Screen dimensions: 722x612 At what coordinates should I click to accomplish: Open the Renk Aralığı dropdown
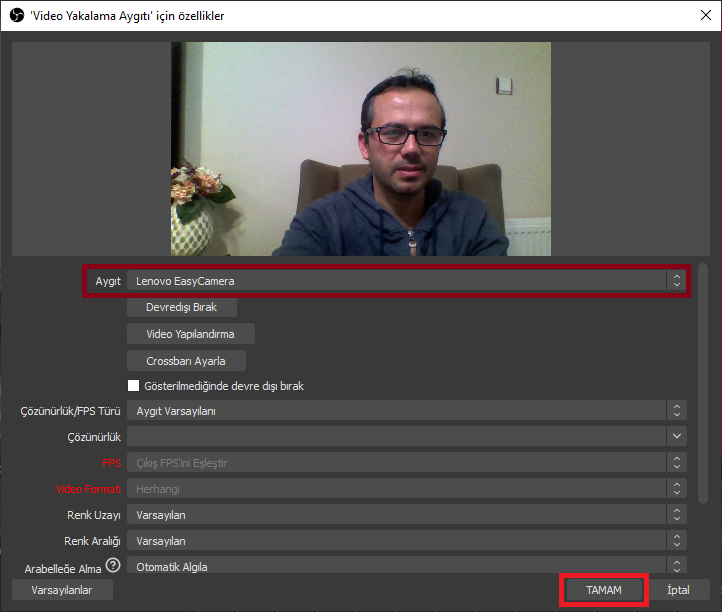[x=407, y=540]
